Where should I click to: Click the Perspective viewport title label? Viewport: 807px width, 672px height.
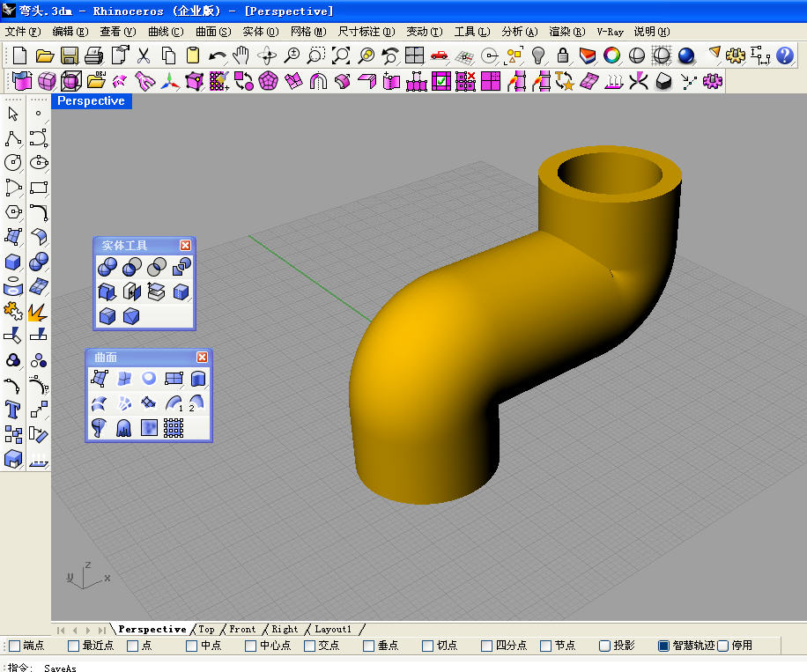(91, 101)
